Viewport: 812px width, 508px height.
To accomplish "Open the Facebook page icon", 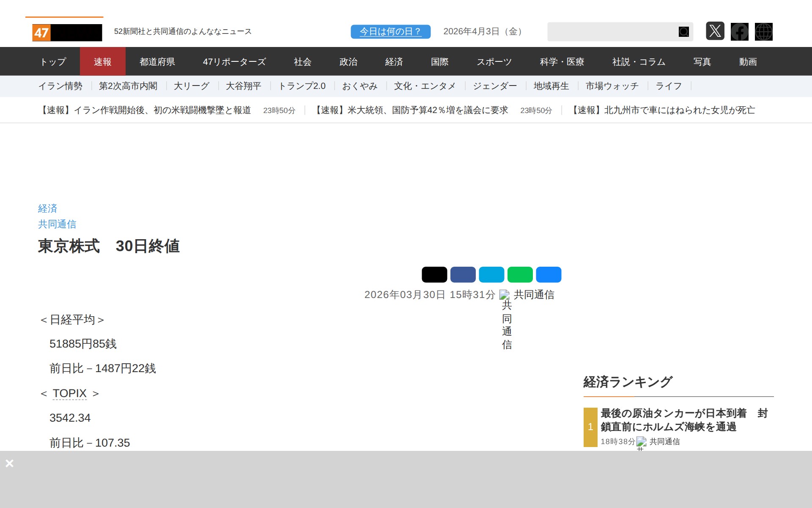I will tap(739, 32).
